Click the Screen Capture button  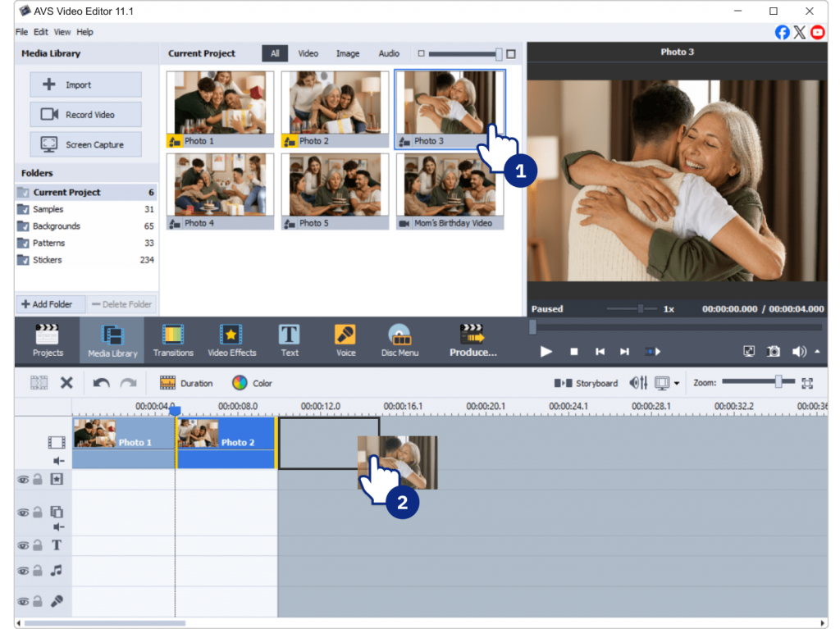(x=86, y=144)
